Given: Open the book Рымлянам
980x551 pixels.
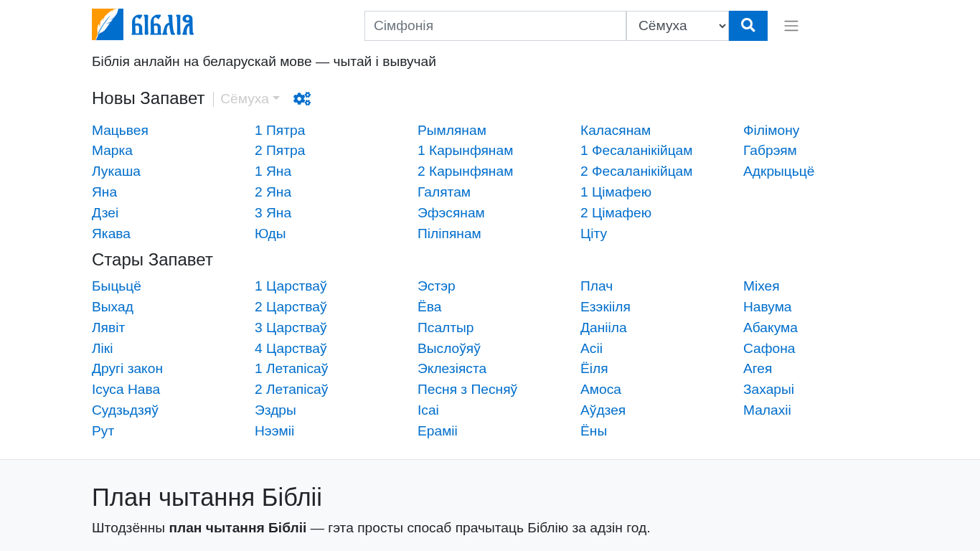Looking at the screenshot, I should click(452, 131).
